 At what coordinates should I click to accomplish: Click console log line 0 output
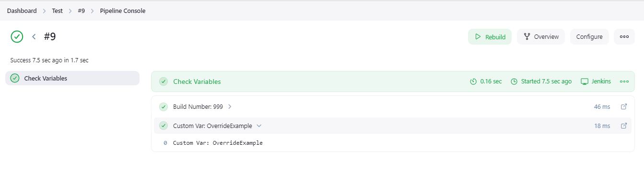[218, 143]
